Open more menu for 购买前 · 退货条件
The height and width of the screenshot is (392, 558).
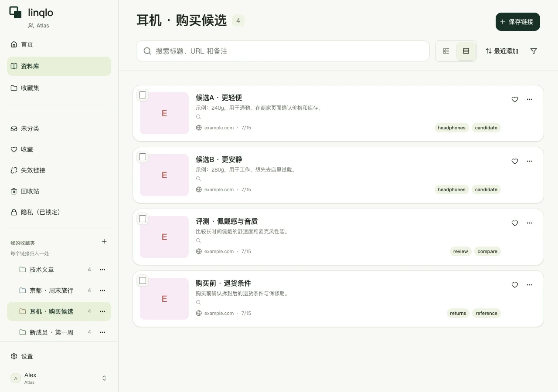[x=530, y=285]
